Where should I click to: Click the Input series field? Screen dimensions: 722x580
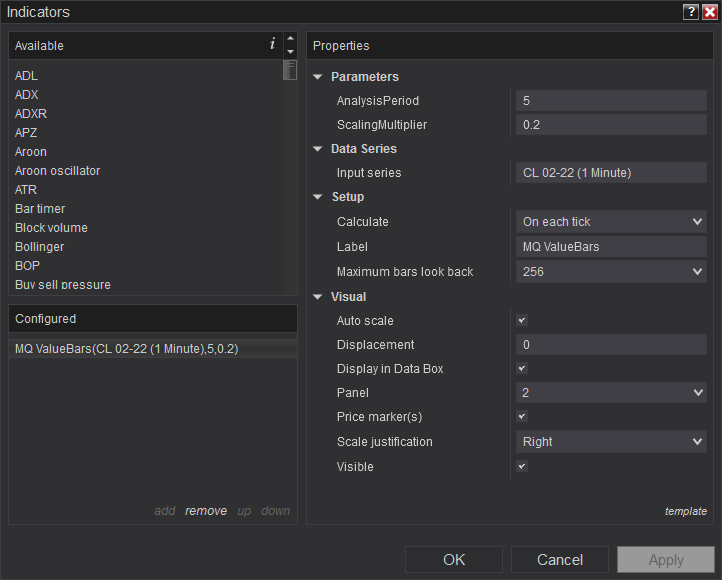coord(611,173)
